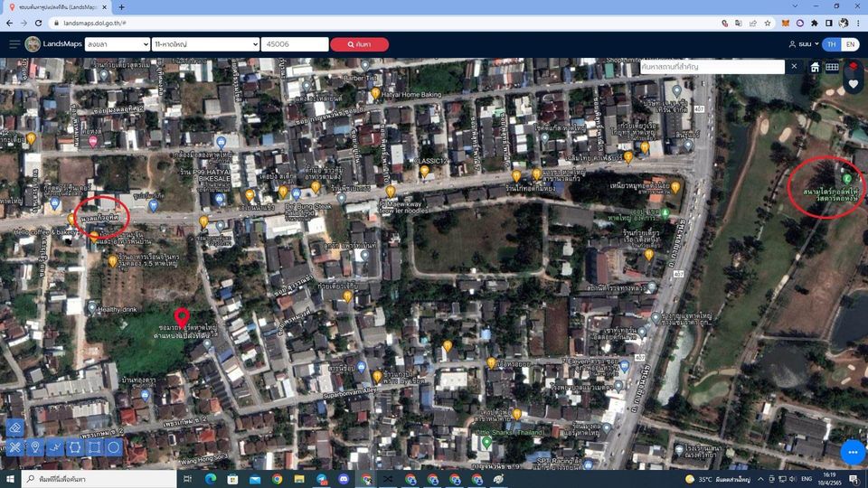
Task: Select the eraser tool on map
Action: coord(15,427)
